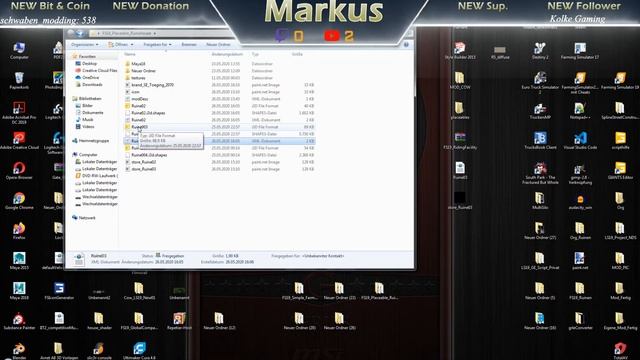Image resolution: width=640 pixels, height=360 pixels.
Task: Click Neuer Ordner in the Explorer toolbar
Action: [218, 44]
